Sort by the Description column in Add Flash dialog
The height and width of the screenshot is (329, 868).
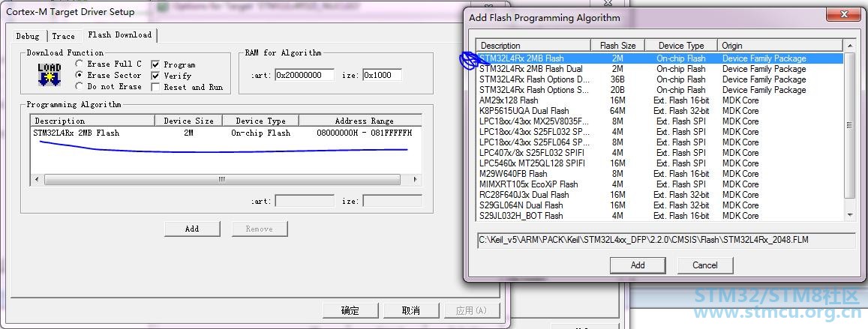(533, 46)
